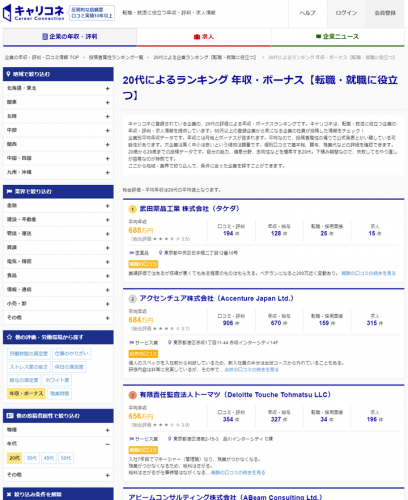Screen dimensions: 408x500
Task: Select the 仕事のやりがい rating tag
Action: tap(71, 354)
